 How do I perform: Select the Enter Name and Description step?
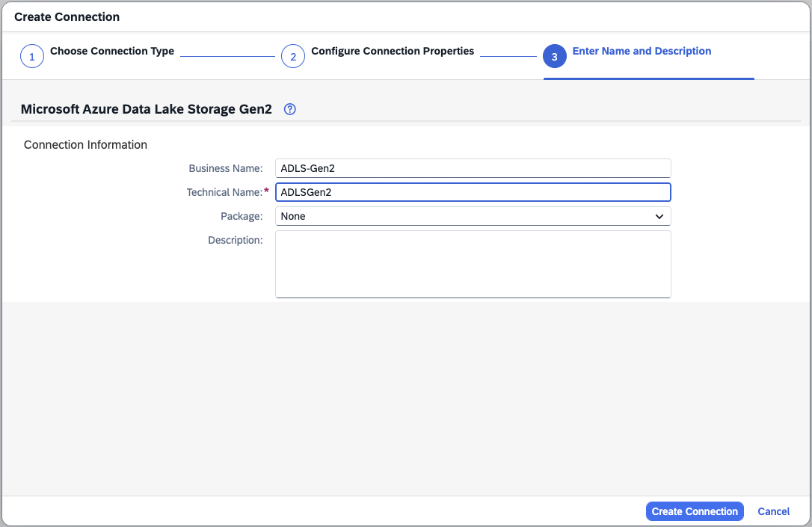tap(641, 52)
